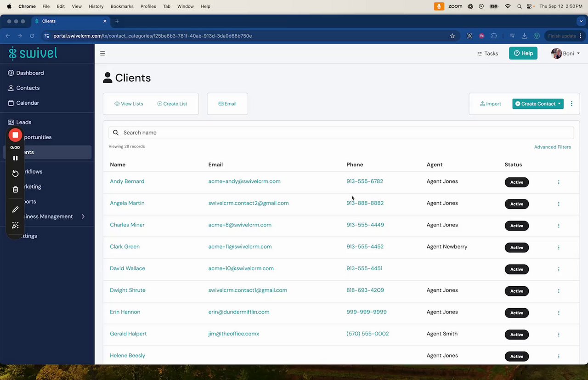Screen dimensions: 588x380
Task: Open Chrome extensions puzzle icon
Action: [494, 36]
